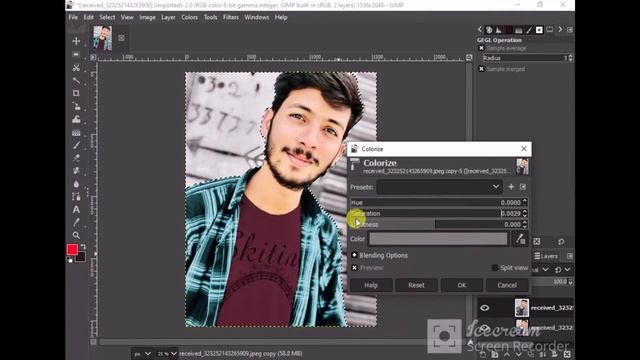Screen dimensions: 640x360
Task: Open the File menu
Action: click(x=73, y=18)
